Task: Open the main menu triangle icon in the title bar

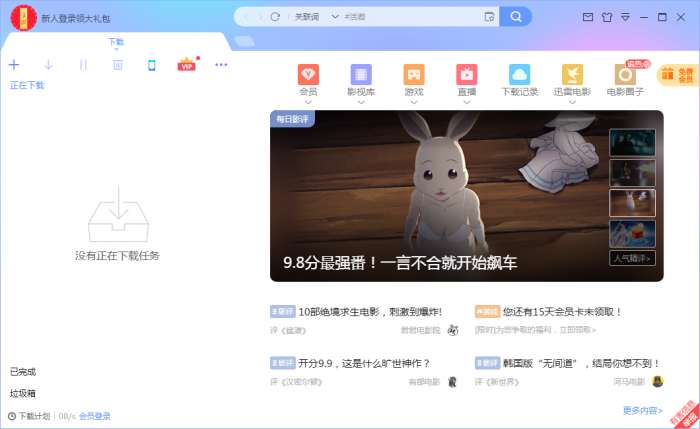Action: coord(625,17)
